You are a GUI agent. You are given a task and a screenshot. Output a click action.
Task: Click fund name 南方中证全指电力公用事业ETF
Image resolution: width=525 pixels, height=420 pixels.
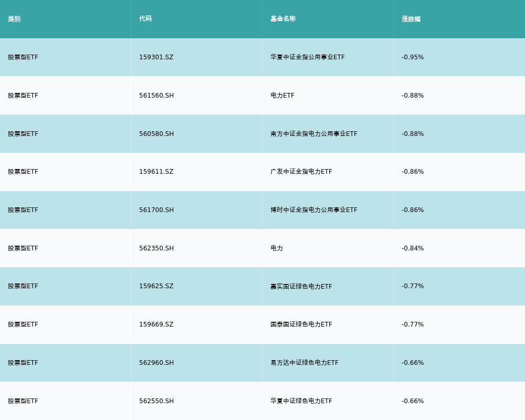point(314,134)
